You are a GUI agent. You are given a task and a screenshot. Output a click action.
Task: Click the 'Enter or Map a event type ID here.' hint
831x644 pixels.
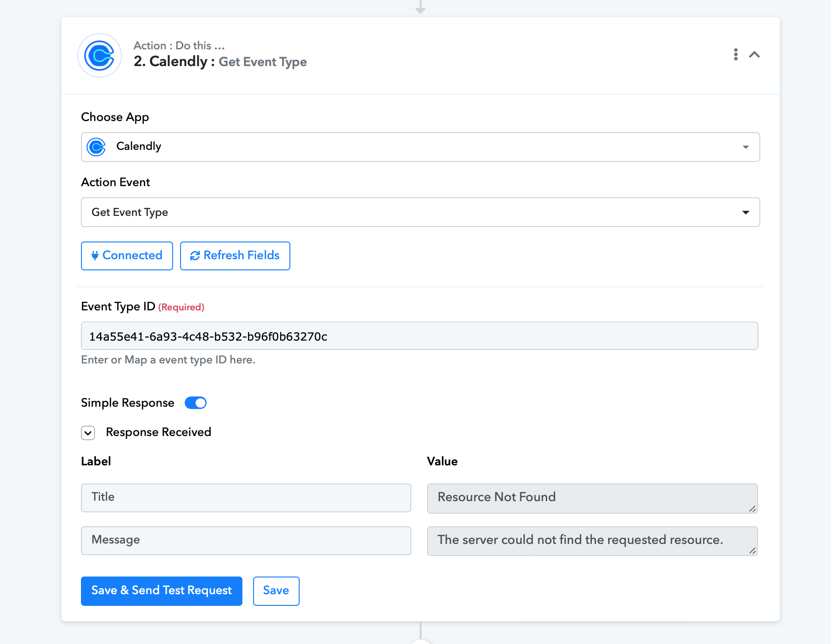pyautogui.click(x=168, y=360)
